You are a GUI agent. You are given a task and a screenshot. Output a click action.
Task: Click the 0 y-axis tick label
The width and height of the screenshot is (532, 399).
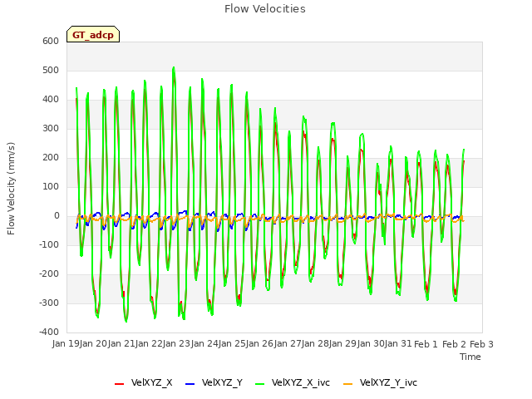coord(57,216)
